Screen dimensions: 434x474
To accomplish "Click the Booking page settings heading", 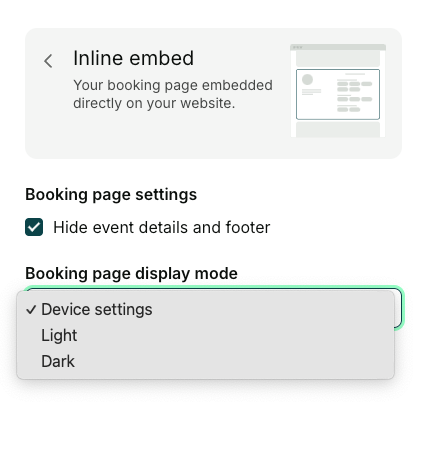I will pos(111,194).
